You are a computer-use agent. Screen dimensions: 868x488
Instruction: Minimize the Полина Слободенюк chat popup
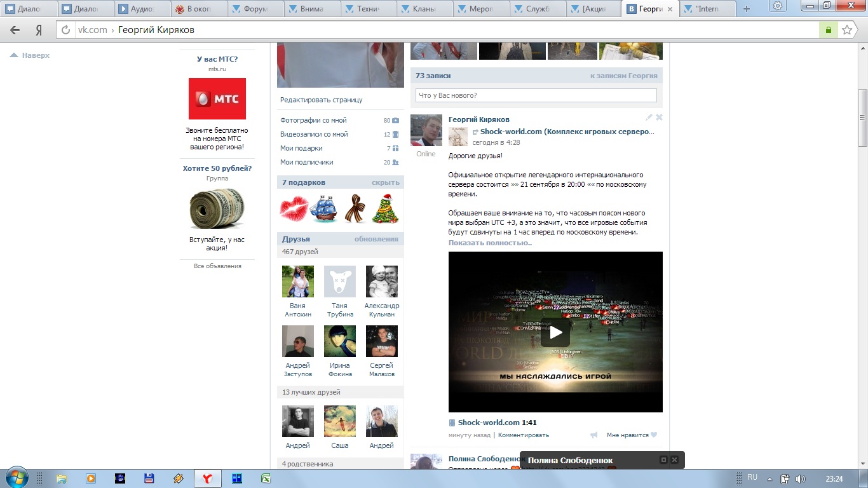pyautogui.click(x=663, y=460)
